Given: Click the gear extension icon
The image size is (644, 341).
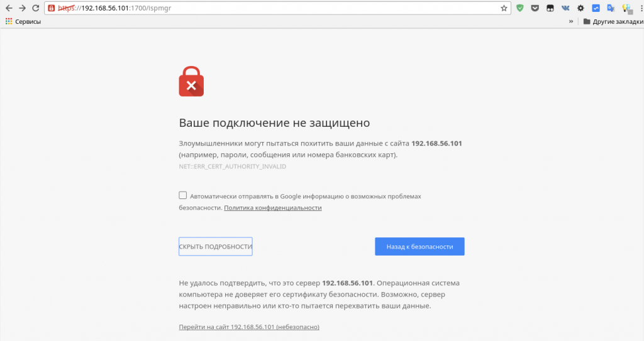Looking at the screenshot, I should coord(580,9).
